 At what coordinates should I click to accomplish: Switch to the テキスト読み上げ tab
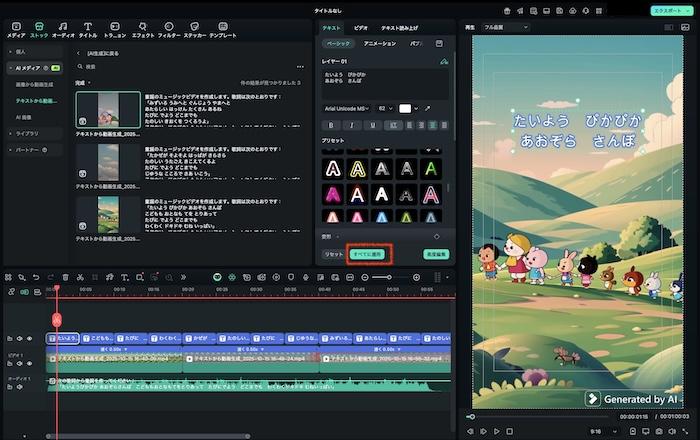tap(400, 28)
